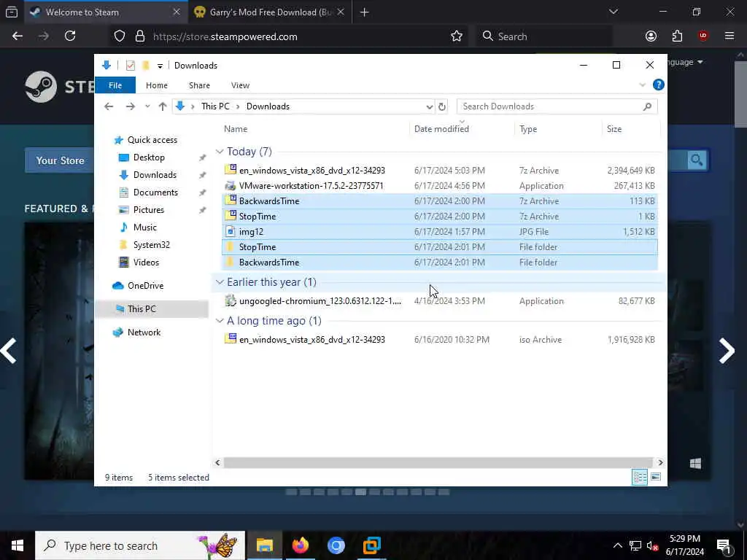Image resolution: width=747 pixels, height=560 pixels.
Task: Open Downloads in the navigation pane
Action: pyautogui.click(x=155, y=175)
